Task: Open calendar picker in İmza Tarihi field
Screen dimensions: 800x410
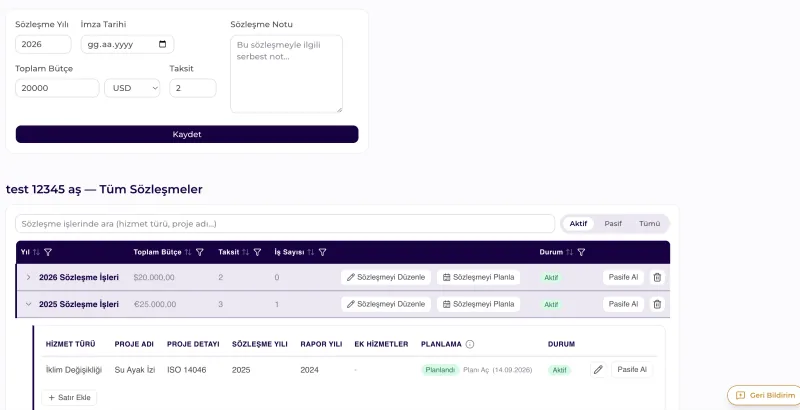Action: (163, 44)
